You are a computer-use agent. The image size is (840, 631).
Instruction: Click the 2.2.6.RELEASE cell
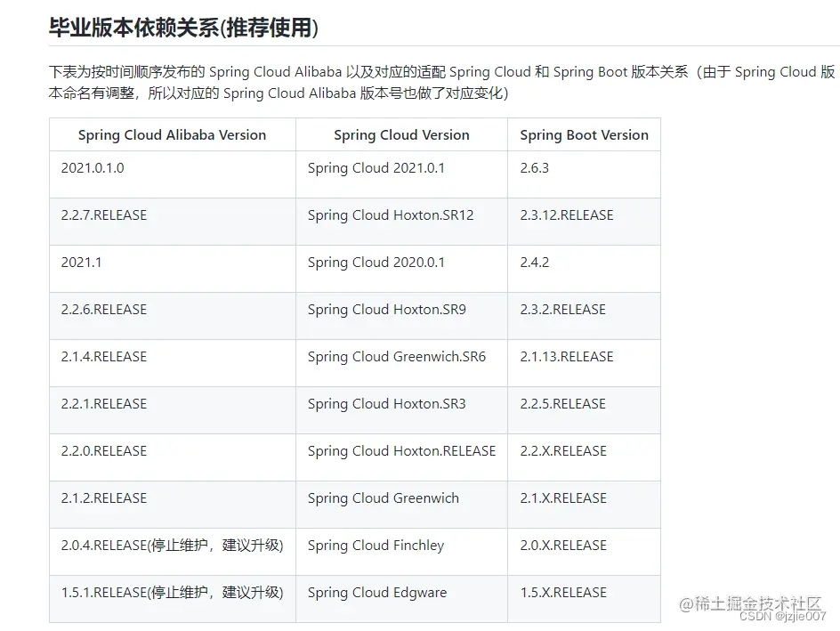[173, 316]
